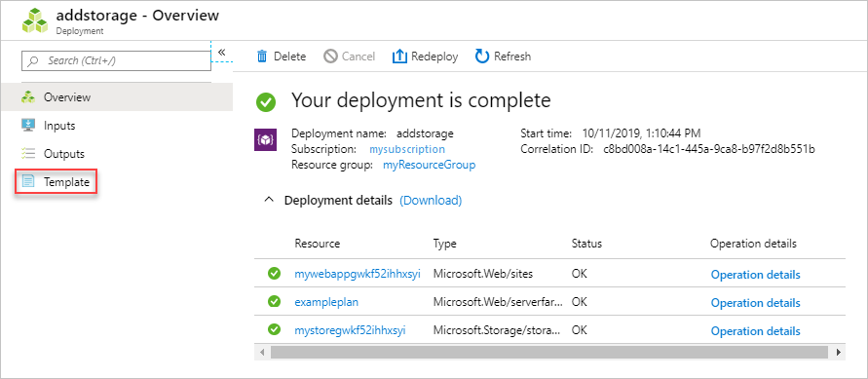The height and width of the screenshot is (379, 868).
Task: Click the Type column header
Action: click(444, 244)
